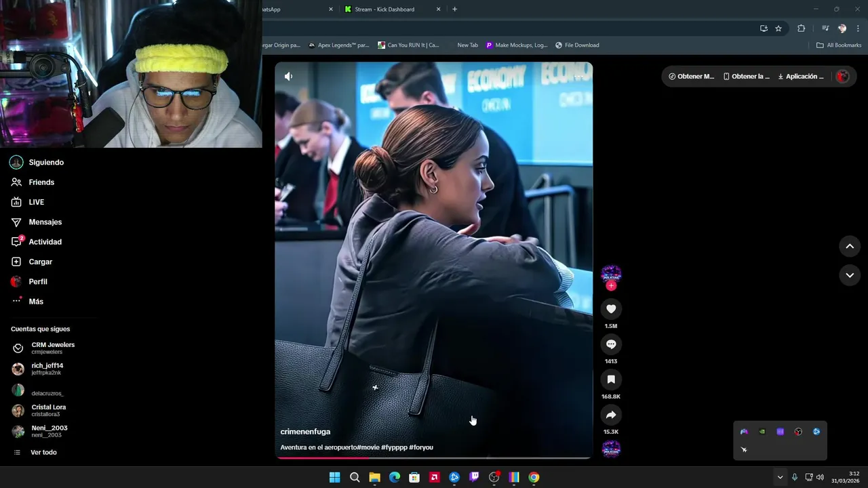Screen dimensions: 868x488
Task: Open the creator avatar above the like button
Action: click(x=611, y=274)
